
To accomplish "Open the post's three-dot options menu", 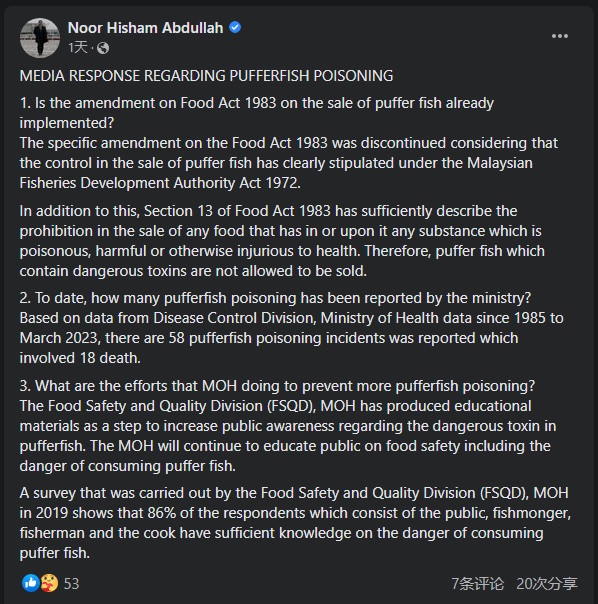I will click(x=559, y=36).
